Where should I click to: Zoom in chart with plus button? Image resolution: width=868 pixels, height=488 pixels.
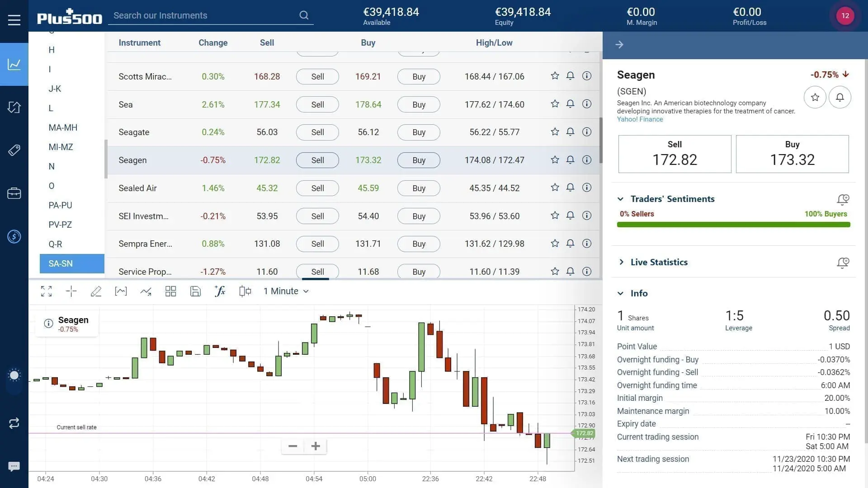point(316,446)
